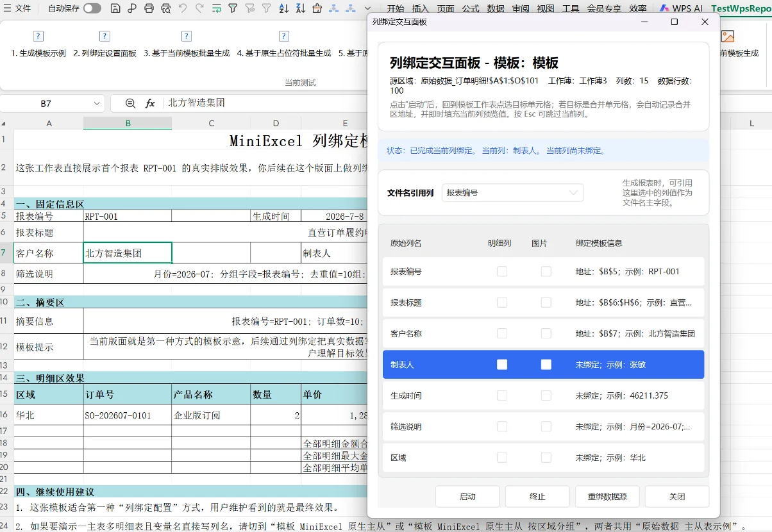Viewport: 772px width, 532px height.
Task: Select the 制表人 row in binding list
Action: pyautogui.click(x=543, y=364)
